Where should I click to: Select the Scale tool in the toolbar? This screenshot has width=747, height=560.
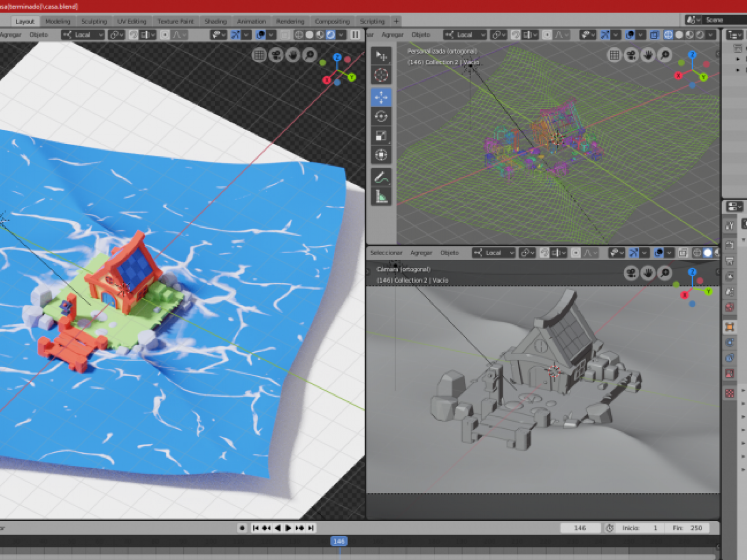pyautogui.click(x=381, y=135)
